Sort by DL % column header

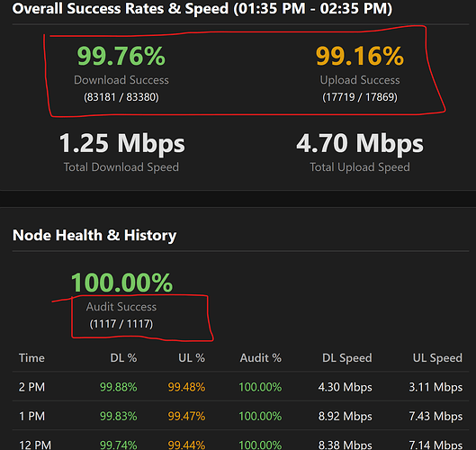pos(123,358)
